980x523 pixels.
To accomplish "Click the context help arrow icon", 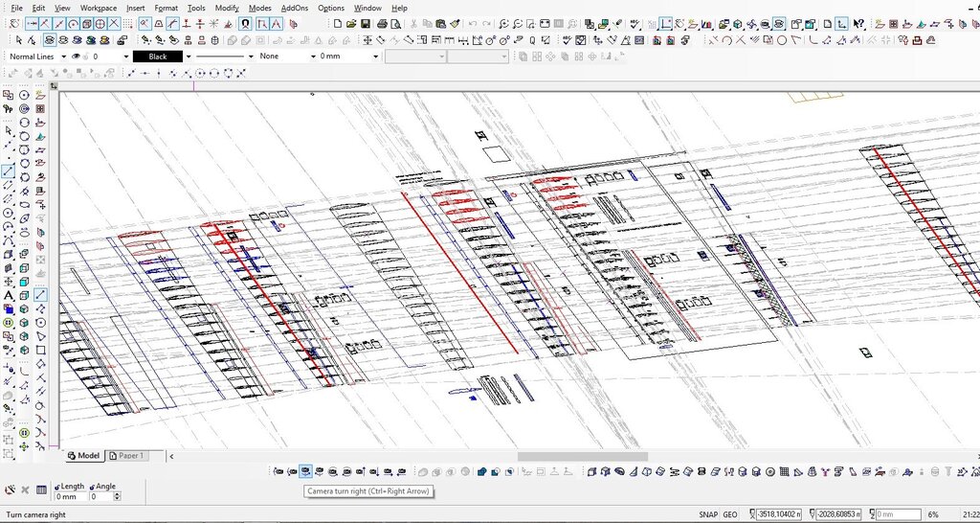I will [x=858, y=24].
